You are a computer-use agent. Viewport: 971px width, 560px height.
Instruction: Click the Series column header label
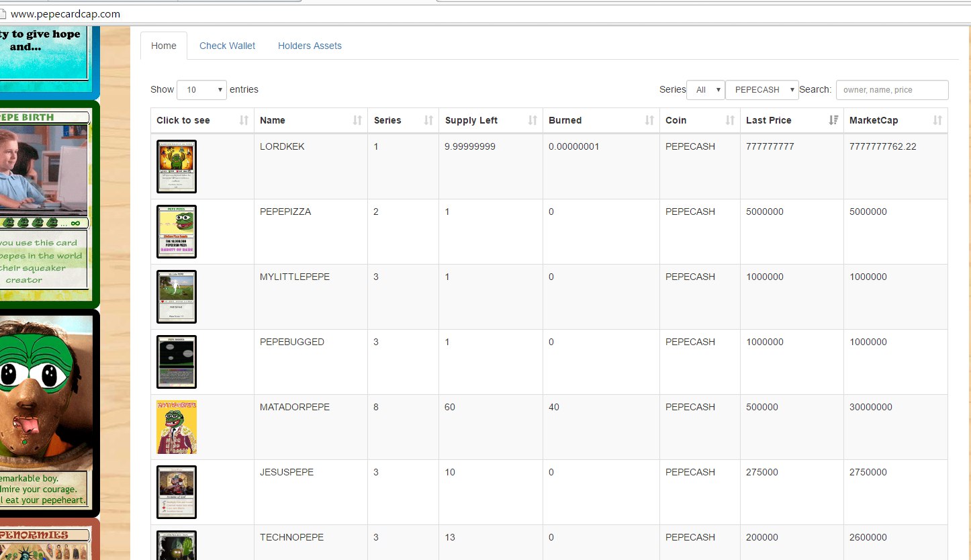point(387,120)
